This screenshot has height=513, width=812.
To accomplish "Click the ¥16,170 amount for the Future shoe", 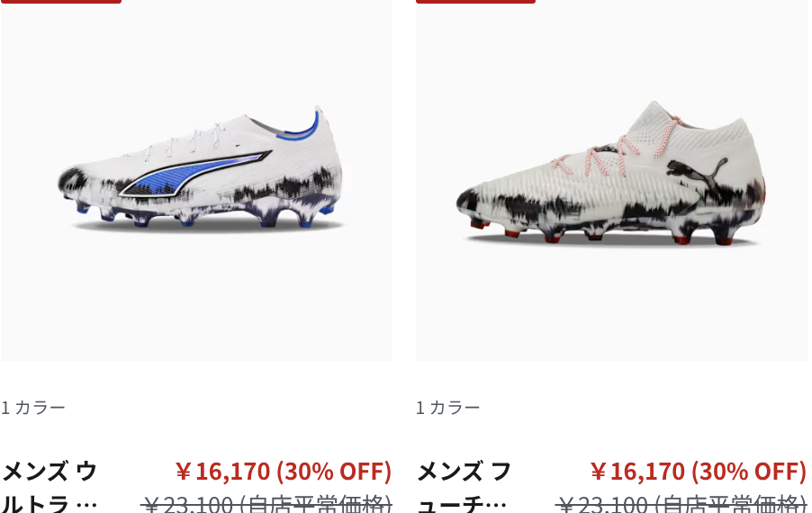I will pos(637,471).
